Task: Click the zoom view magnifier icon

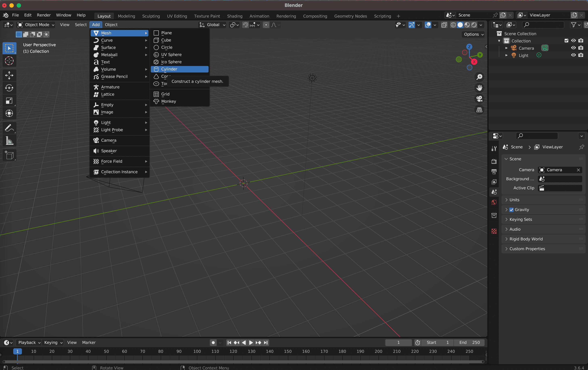Action: pos(479,77)
